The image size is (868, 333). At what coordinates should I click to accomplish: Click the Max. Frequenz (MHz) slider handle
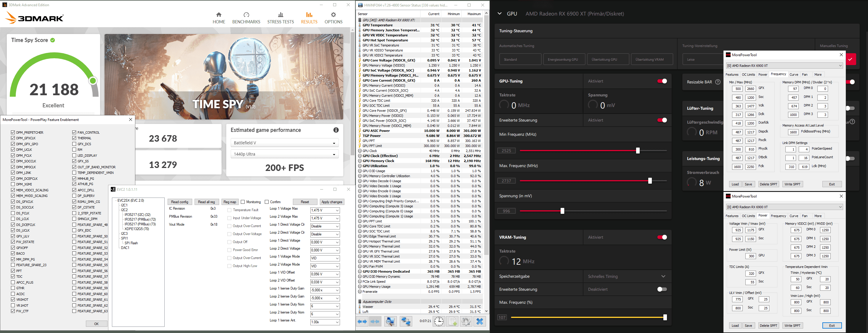click(x=650, y=181)
